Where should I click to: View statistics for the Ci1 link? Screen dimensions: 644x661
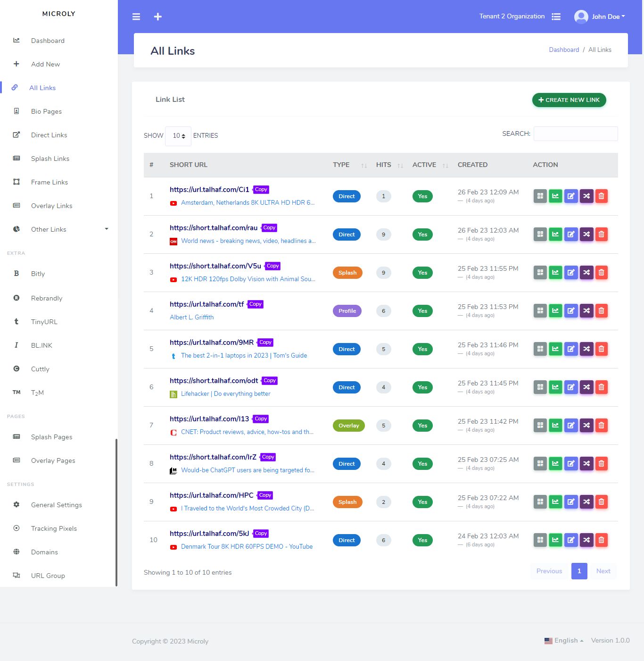pyautogui.click(x=555, y=196)
